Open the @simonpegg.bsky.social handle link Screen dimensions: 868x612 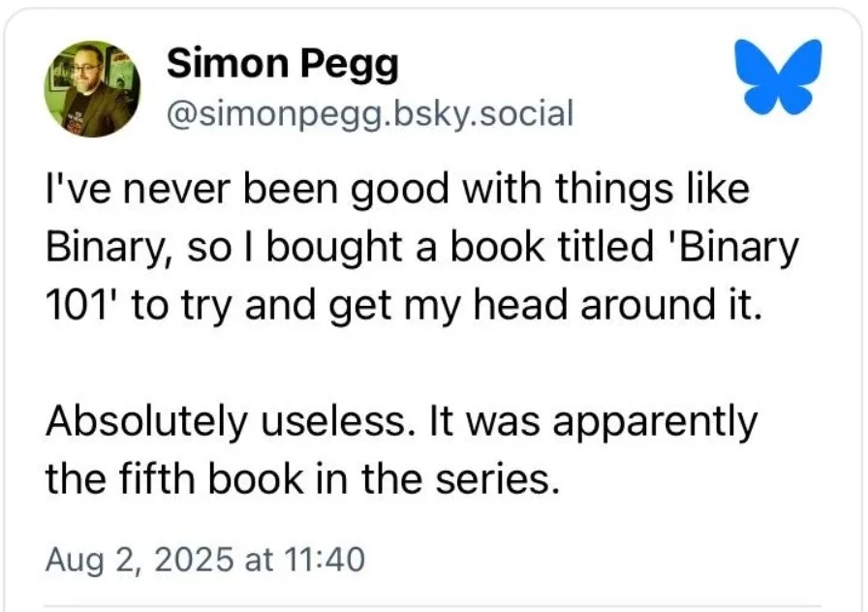coord(370,114)
